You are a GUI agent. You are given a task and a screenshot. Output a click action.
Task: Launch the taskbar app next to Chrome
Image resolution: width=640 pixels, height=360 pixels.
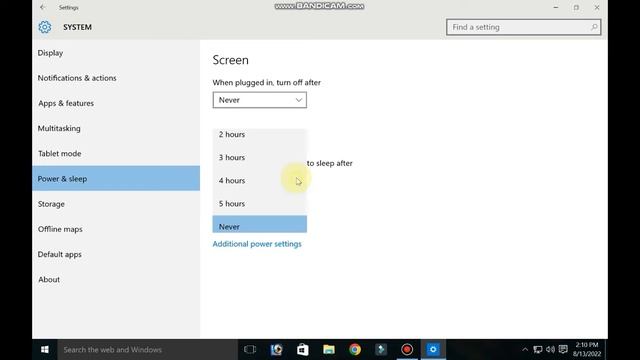coord(381,350)
